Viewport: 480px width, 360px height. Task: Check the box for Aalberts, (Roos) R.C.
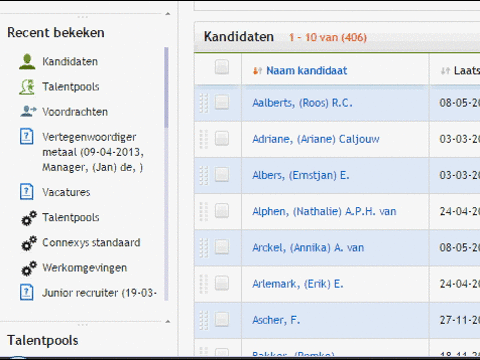[x=222, y=102]
